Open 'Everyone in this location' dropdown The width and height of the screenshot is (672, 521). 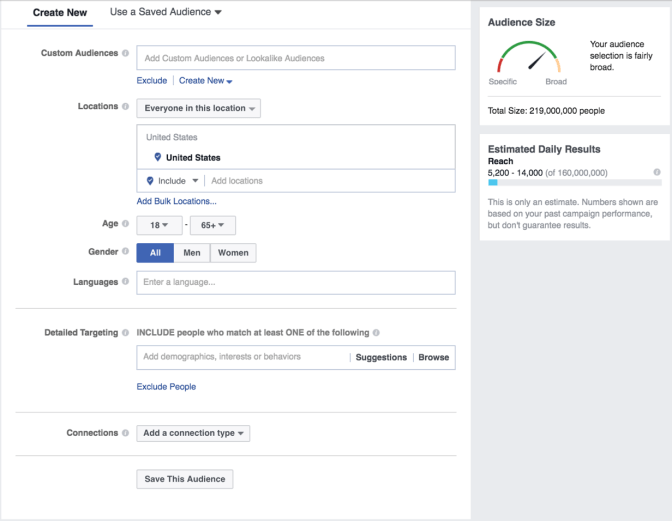point(198,108)
